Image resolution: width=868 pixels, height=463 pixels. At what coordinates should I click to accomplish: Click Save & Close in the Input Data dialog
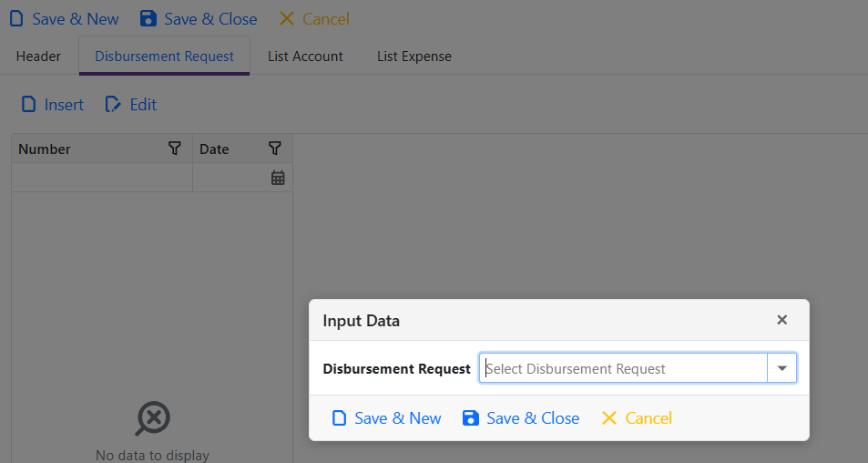[x=521, y=418]
